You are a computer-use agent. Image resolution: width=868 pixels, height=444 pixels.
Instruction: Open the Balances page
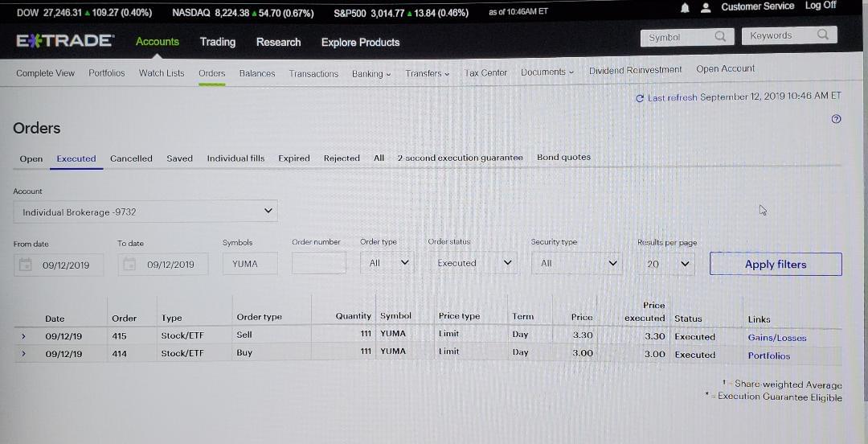click(x=257, y=73)
